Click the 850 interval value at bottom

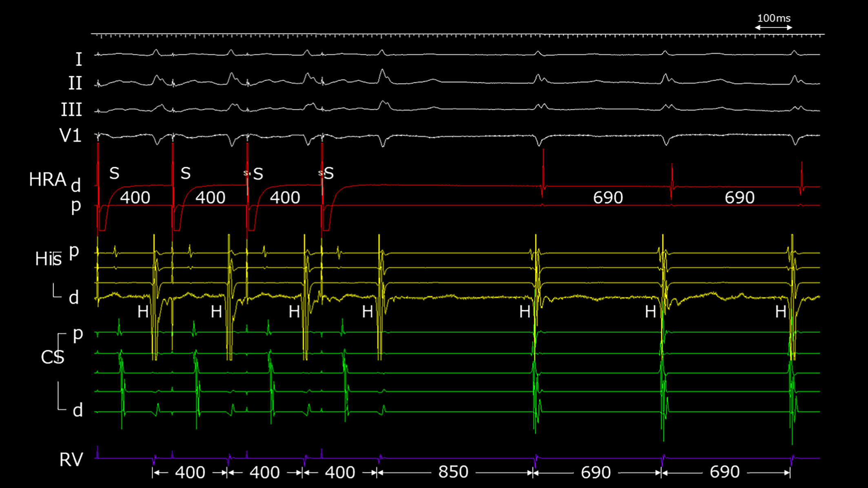453,472
